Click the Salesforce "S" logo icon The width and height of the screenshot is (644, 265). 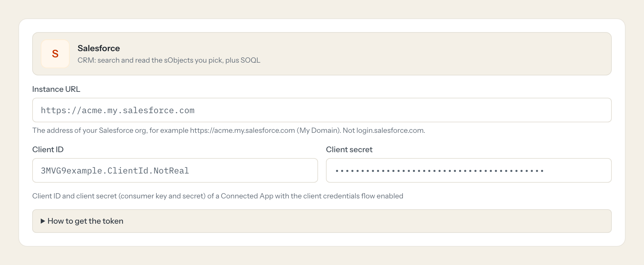tap(55, 54)
